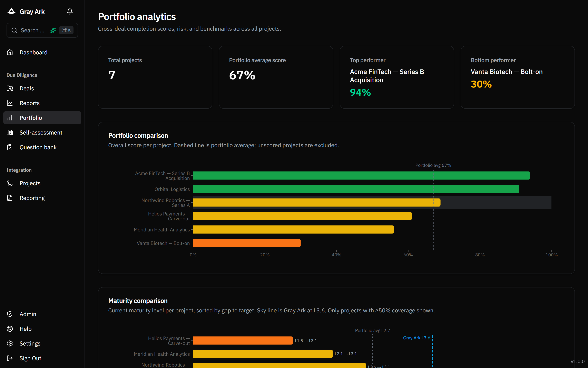Click the 'Vanta Biotech — Bolt-on' axis label
The image size is (588, 368).
click(163, 243)
